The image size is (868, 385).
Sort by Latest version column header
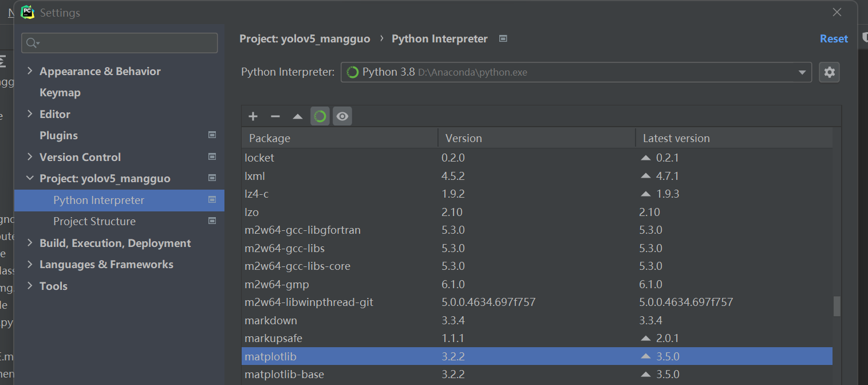734,138
